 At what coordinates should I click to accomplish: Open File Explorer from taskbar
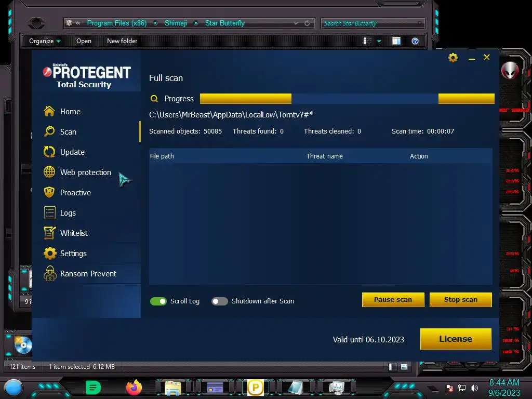click(x=173, y=388)
